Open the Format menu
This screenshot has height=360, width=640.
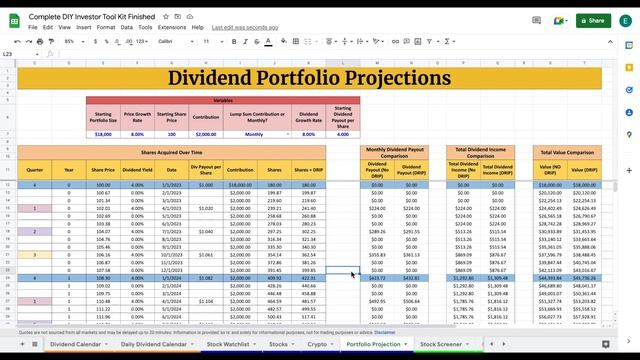(x=106, y=27)
